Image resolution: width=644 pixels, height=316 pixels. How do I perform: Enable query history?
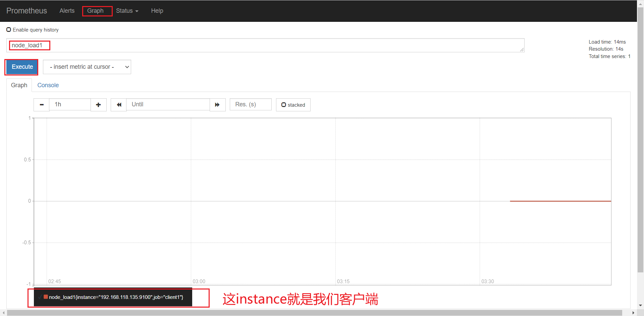pyautogui.click(x=9, y=30)
